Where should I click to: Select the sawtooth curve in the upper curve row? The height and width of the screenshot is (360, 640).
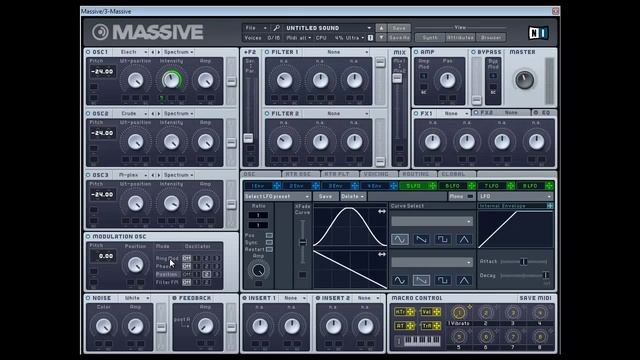(x=421, y=239)
